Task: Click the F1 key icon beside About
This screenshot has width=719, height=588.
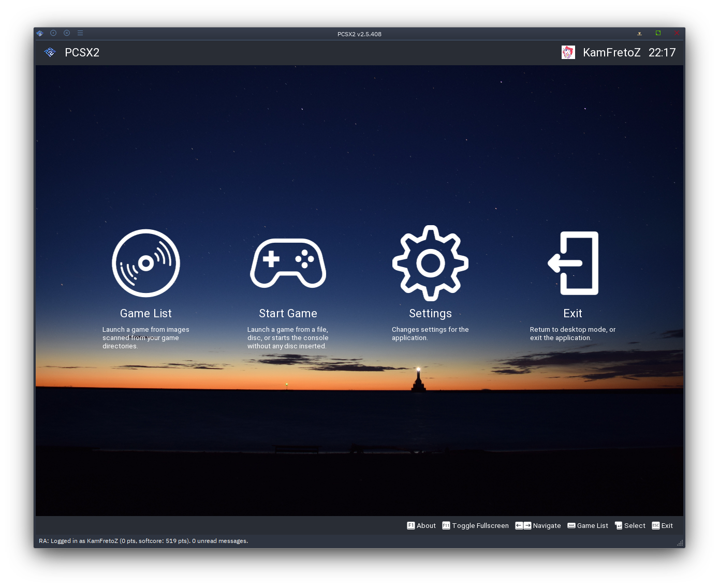Action: pyautogui.click(x=411, y=525)
